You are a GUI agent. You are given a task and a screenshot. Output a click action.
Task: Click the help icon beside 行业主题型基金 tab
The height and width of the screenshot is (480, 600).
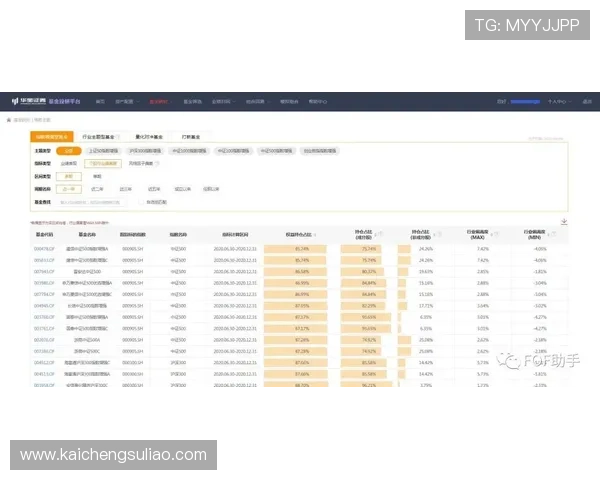[119, 136]
